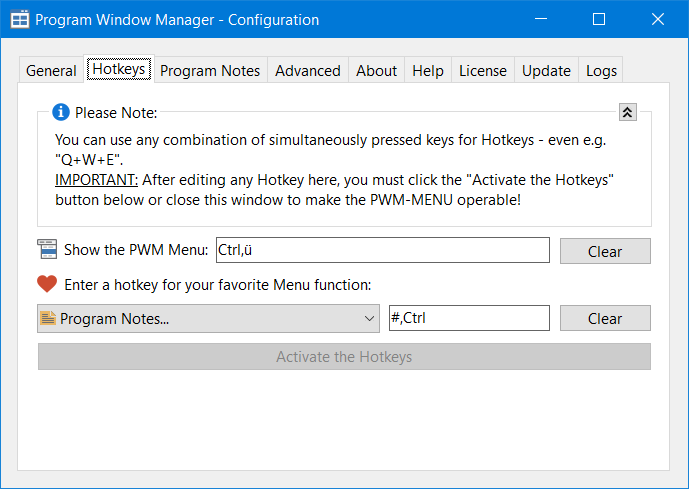Click the blue info icon beside Please Note
Image resolution: width=689 pixels, height=489 pixels.
61,112
